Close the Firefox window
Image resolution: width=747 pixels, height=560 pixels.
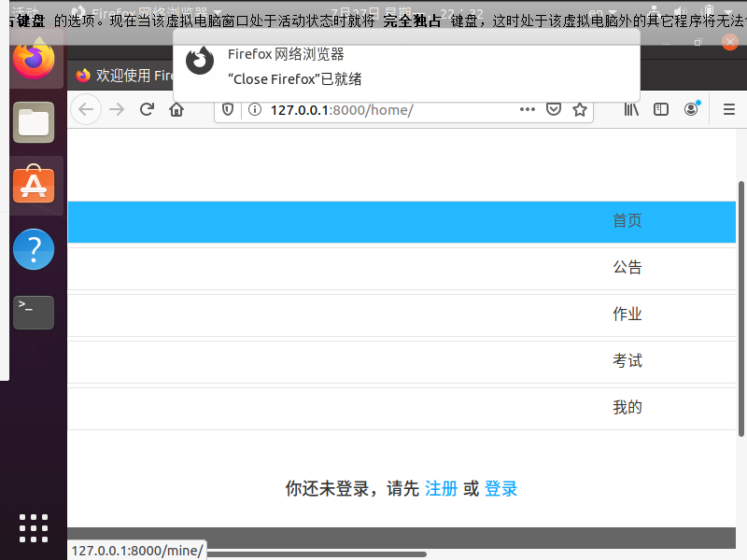pos(730,42)
